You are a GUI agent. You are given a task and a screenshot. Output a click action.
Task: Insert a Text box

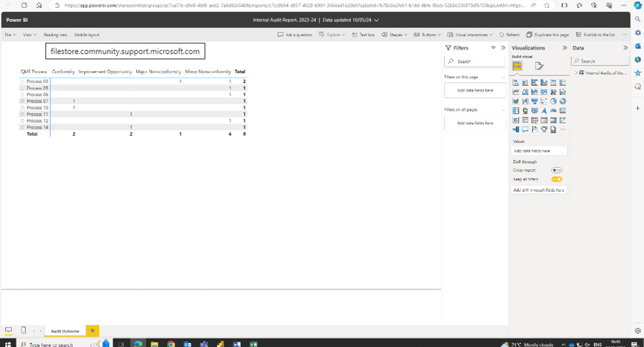[x=363, y=35]
